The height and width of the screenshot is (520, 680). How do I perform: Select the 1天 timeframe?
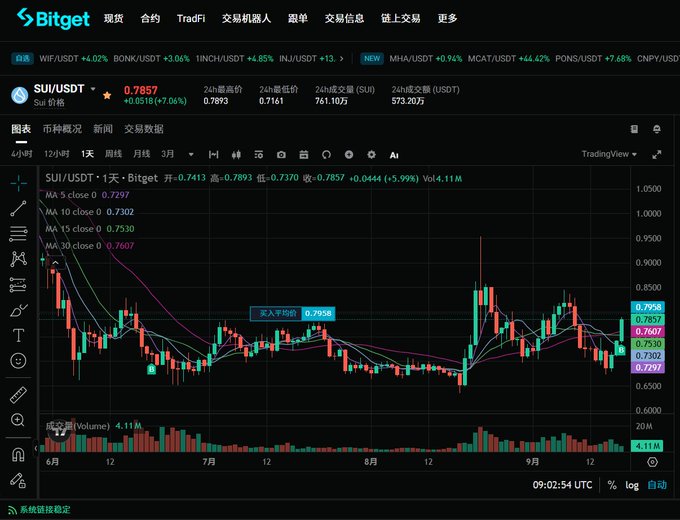coord(87,154)
